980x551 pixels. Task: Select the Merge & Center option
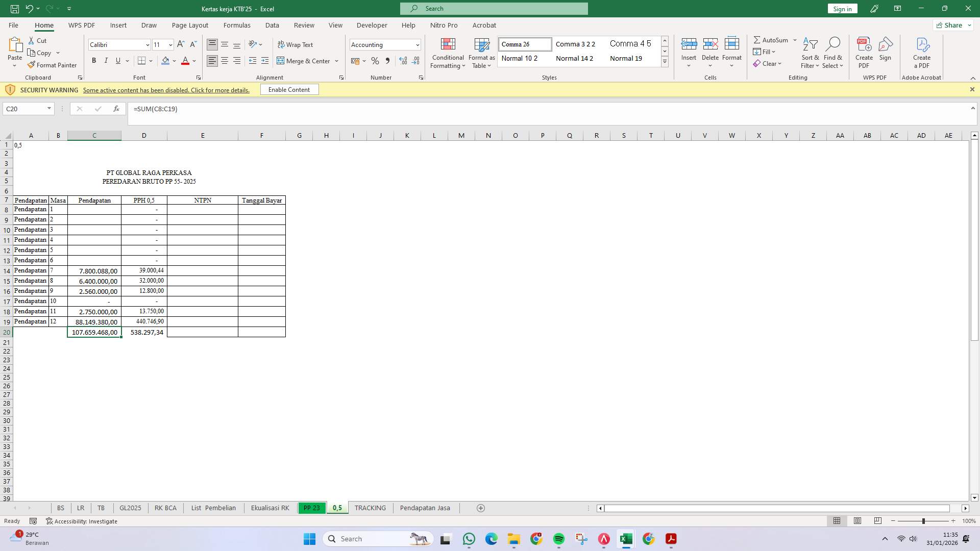click(x=305, y=61)
